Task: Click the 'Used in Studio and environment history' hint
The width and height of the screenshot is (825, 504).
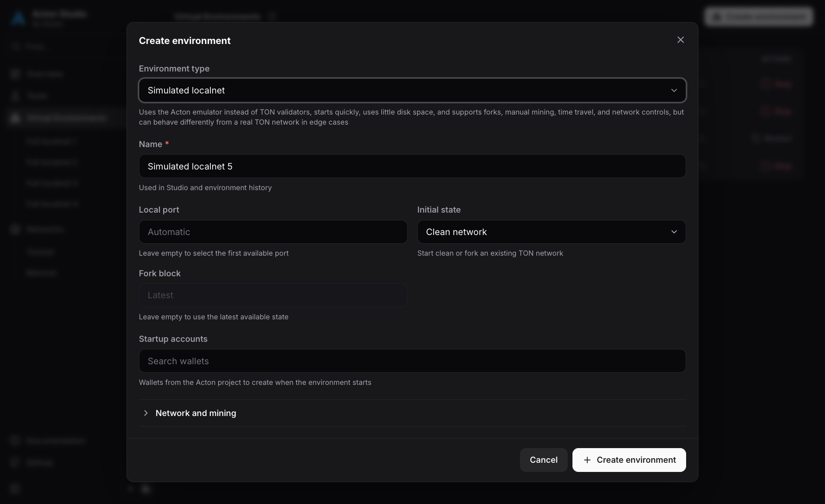Action: [205, 187]
